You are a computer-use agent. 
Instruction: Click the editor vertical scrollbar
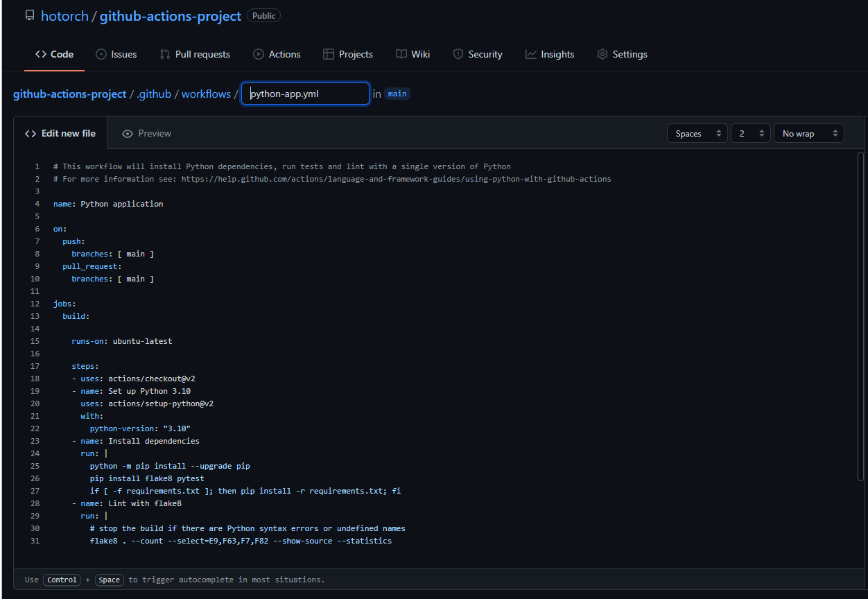click(860, 315)
